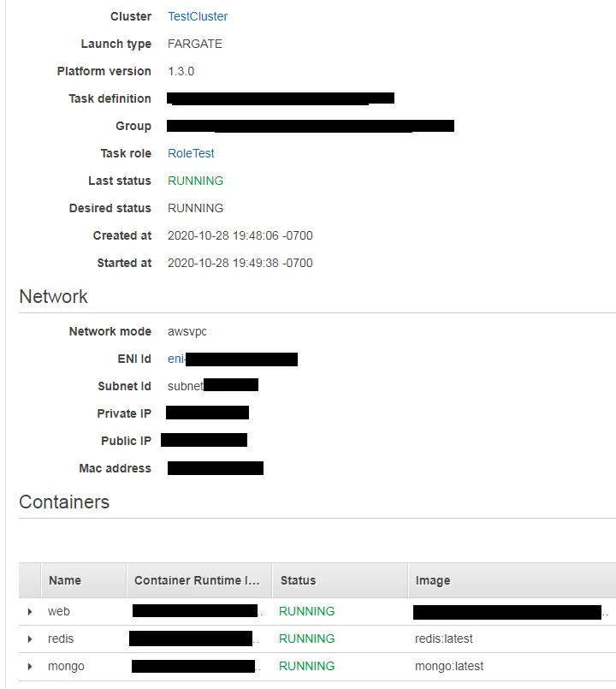Click the web container name
This screenshot has width=616, height=689.
tap(59, 611)
